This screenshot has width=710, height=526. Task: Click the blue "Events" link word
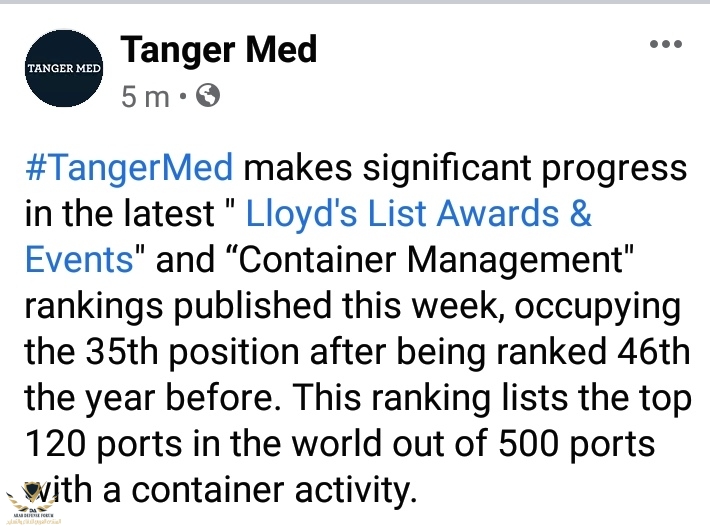(x=79, y=259)
